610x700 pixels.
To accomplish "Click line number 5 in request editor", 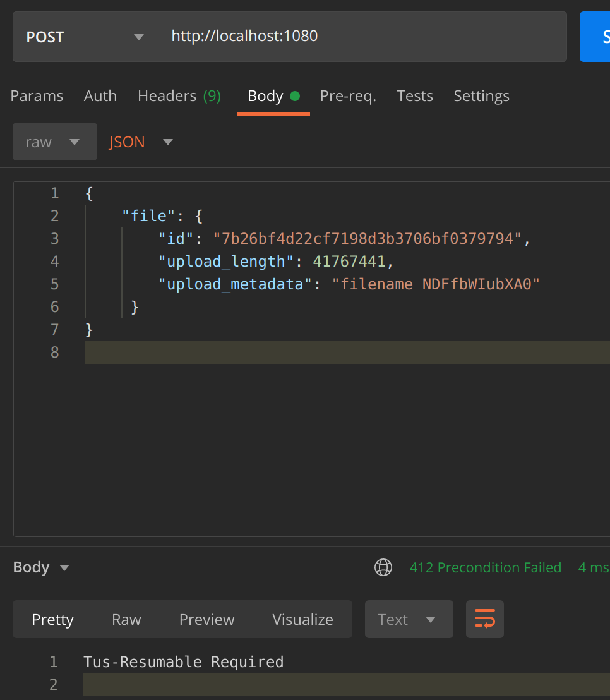I will point(54,284).
